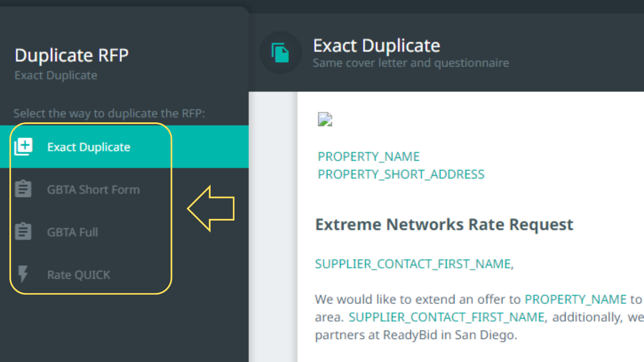Click 'Same cover letter and questionnaire' subtitle

tap(411, 63)
